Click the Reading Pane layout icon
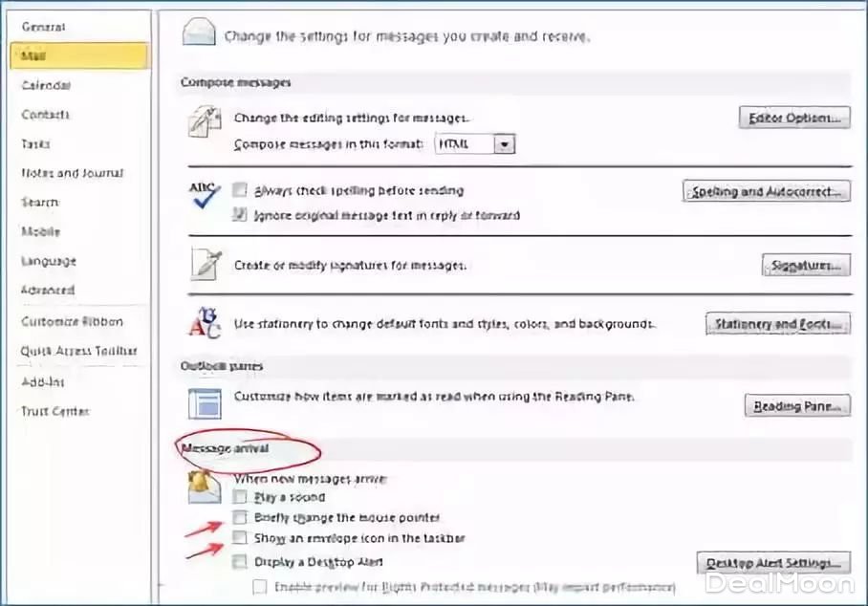The image size is (868, 606). [204, 403]
